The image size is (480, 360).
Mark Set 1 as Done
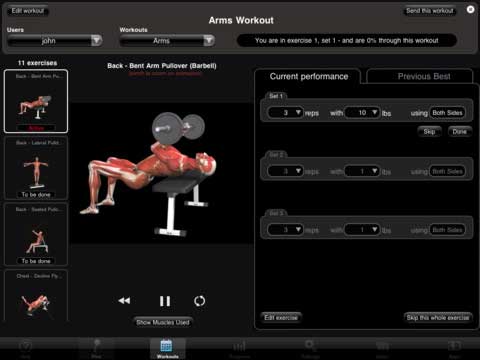(x=459, y=132)
